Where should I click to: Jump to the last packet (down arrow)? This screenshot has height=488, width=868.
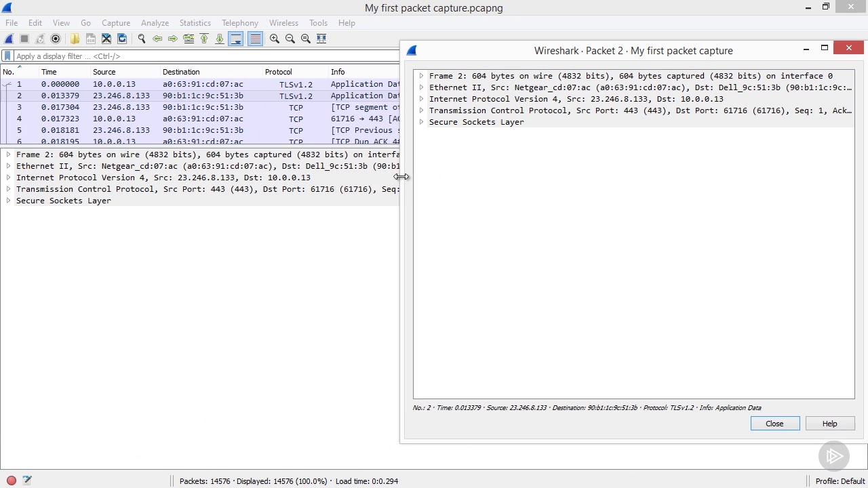(x=220, y=39)
